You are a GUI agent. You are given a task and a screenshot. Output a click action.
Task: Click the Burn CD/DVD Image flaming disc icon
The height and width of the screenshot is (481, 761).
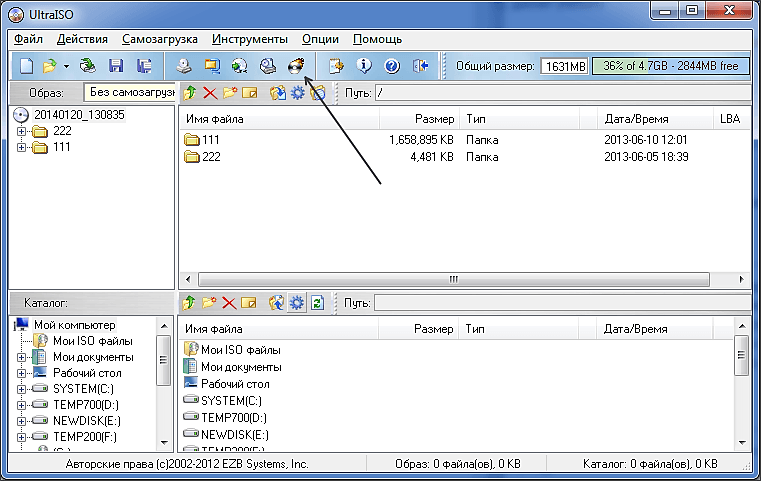click(296, 66)
